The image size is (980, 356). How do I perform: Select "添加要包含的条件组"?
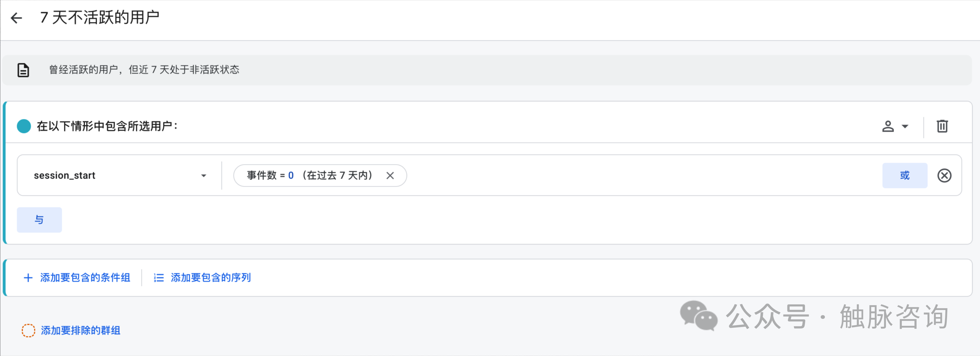85,278
